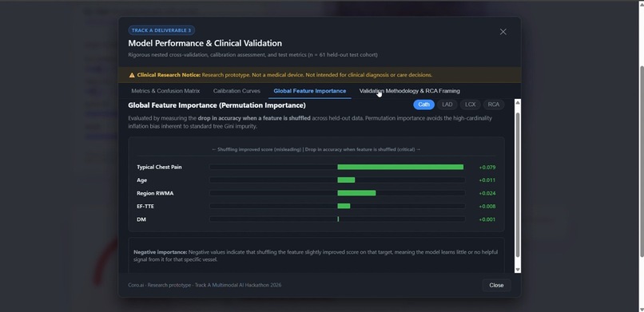The image size is (644, 312).
Task: Select the Global Feature Importance tab
Action: click(x=310, y=91)
